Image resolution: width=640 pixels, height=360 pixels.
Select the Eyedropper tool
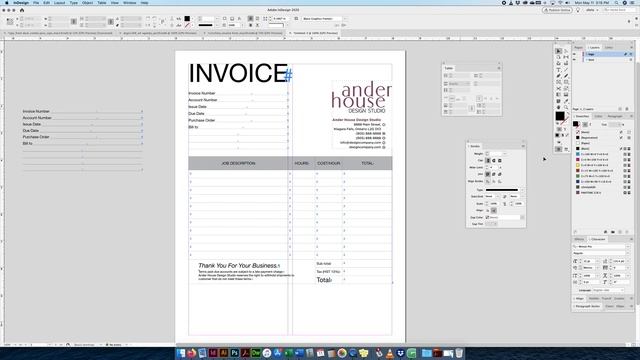coord(566,101)
